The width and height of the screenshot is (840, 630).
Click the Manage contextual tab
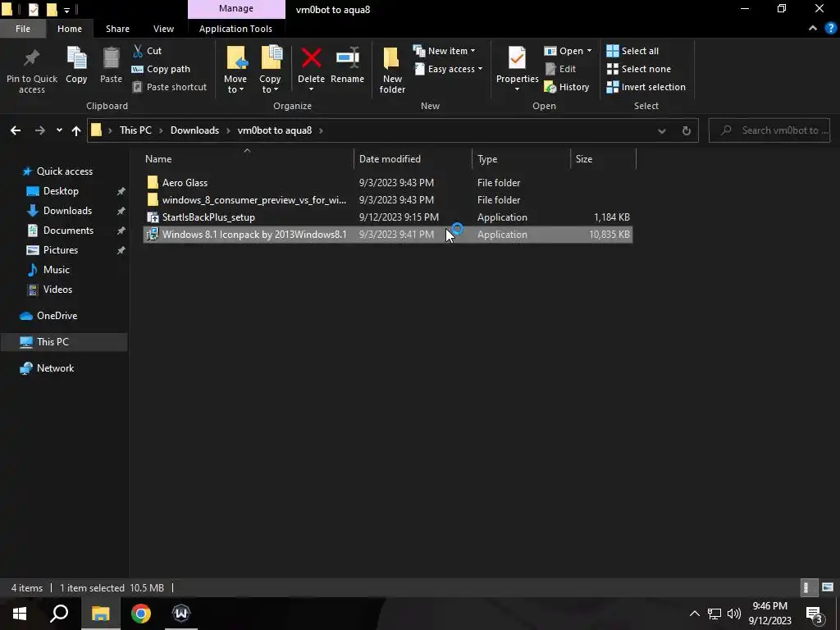pos(236,9)
